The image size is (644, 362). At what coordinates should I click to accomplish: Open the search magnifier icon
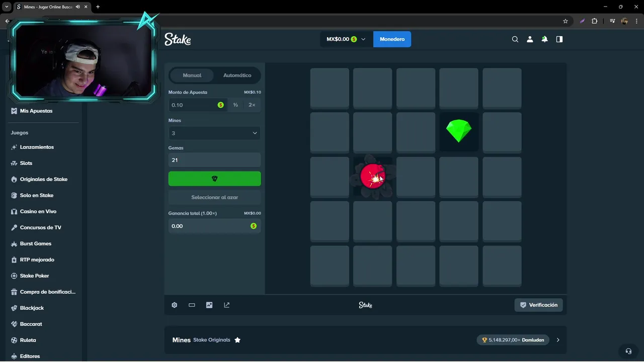tap(515, 39)
